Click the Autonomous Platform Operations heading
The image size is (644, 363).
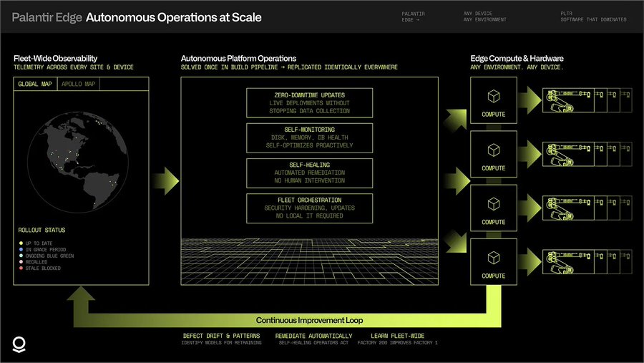(x=238, y=59)
